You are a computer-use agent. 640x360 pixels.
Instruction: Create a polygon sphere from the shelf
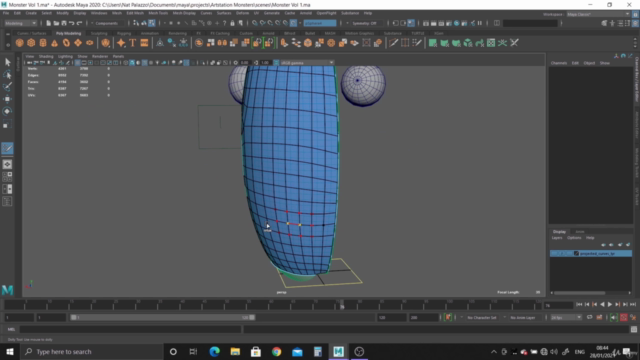(19, 43)
